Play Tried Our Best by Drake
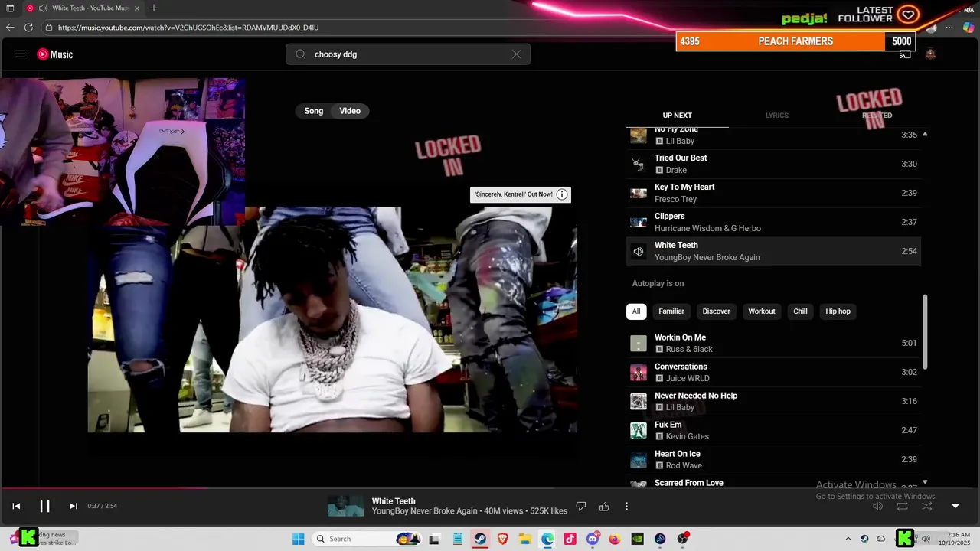The image size is (980, 551). coord(773,164)
